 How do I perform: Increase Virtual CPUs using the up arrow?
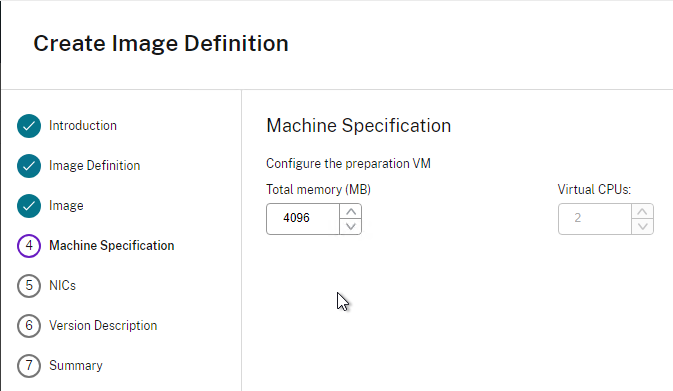click(x=642, y=212)
